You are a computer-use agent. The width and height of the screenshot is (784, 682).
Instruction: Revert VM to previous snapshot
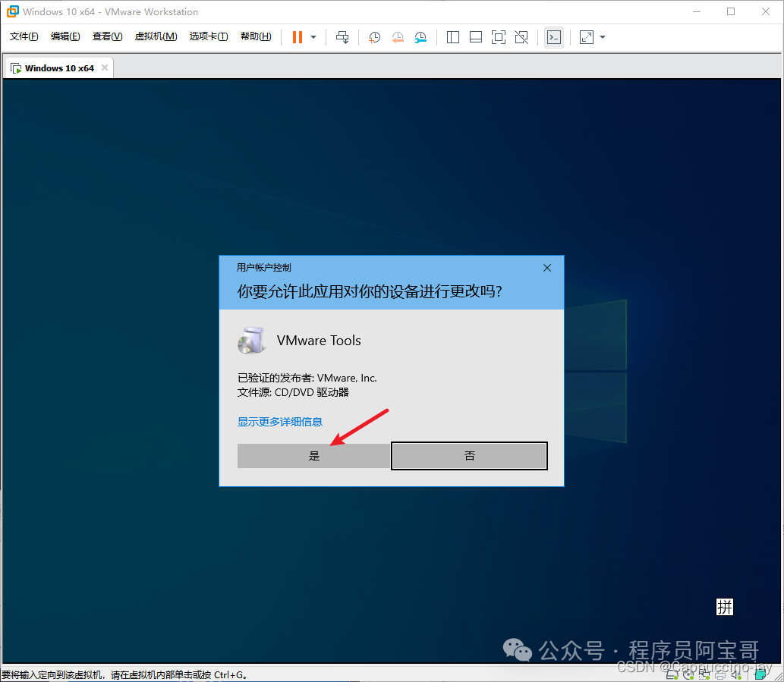[398, 37]
